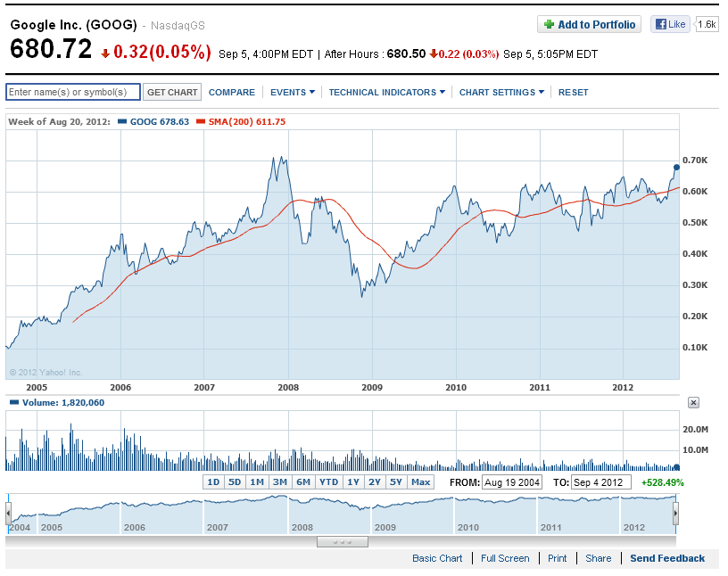This screenshot has width=728, height=576.
Task: Click the 2008 section in range navigator
Action: (330, 514)
